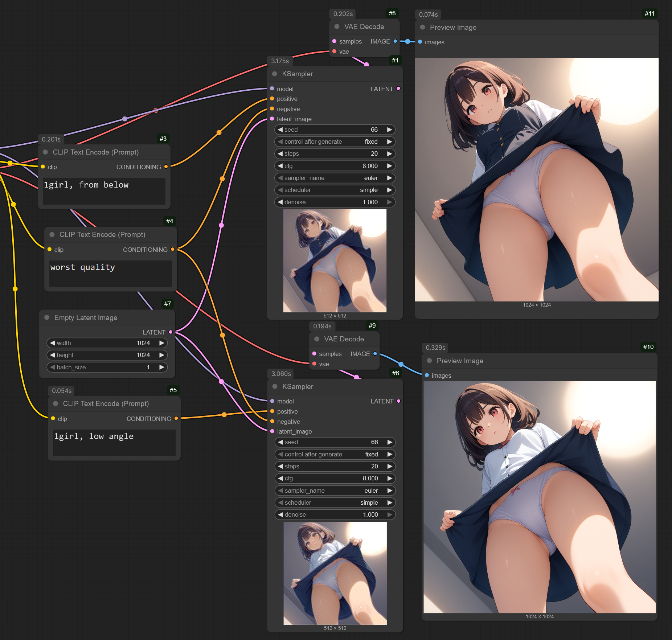Lower cfg using left arrow in KSampler #1
This screenshot has height=640, width=672.
[280, 166]
